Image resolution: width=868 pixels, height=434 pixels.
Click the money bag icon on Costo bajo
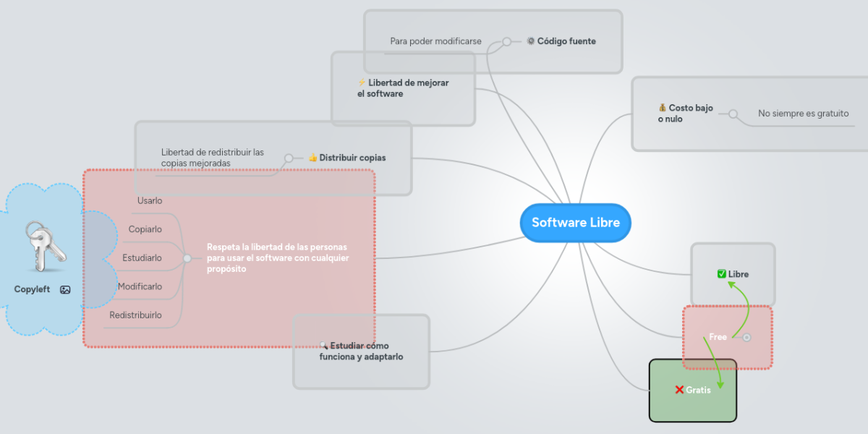coord(663,107)
